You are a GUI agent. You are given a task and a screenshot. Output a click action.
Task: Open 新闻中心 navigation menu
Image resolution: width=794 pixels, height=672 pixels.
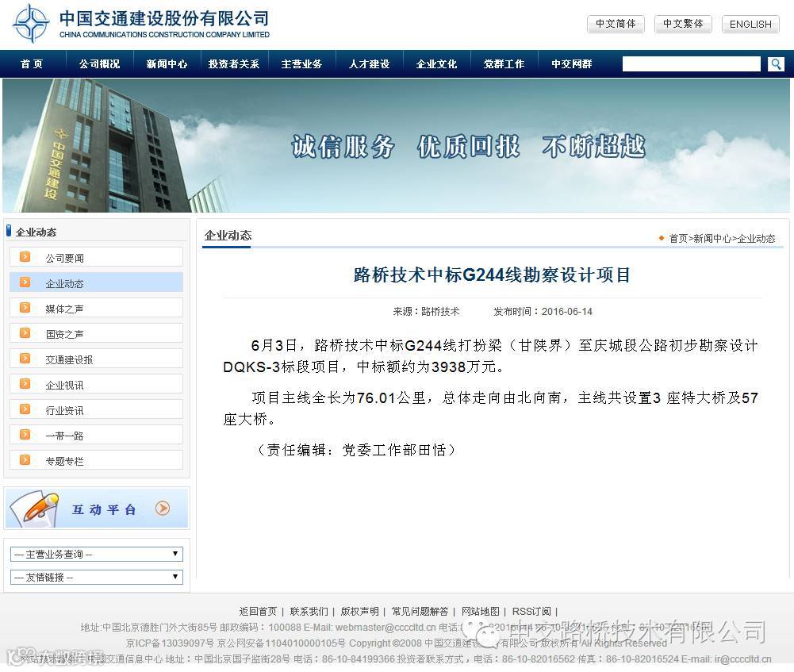167,63
